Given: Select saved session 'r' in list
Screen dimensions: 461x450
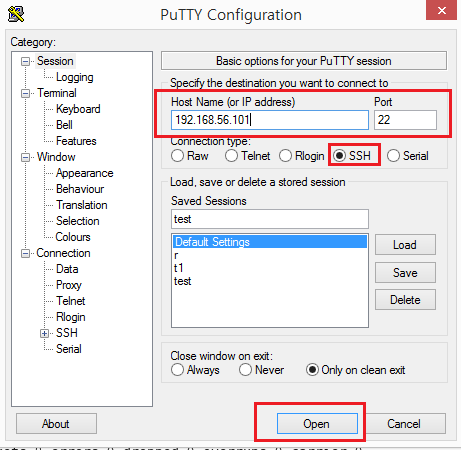Looking at the screenshot, I should [270, 255].
